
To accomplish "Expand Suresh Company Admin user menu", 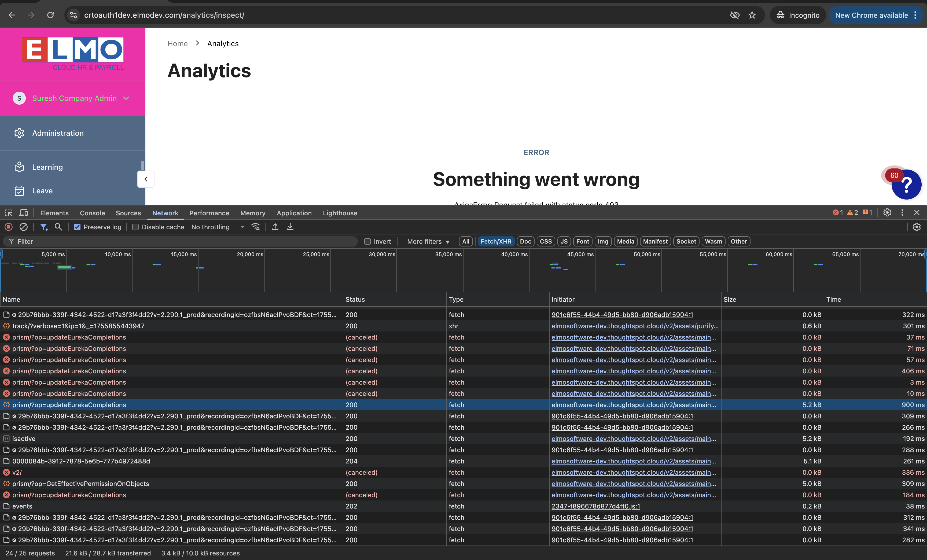I will click(71, 98).
